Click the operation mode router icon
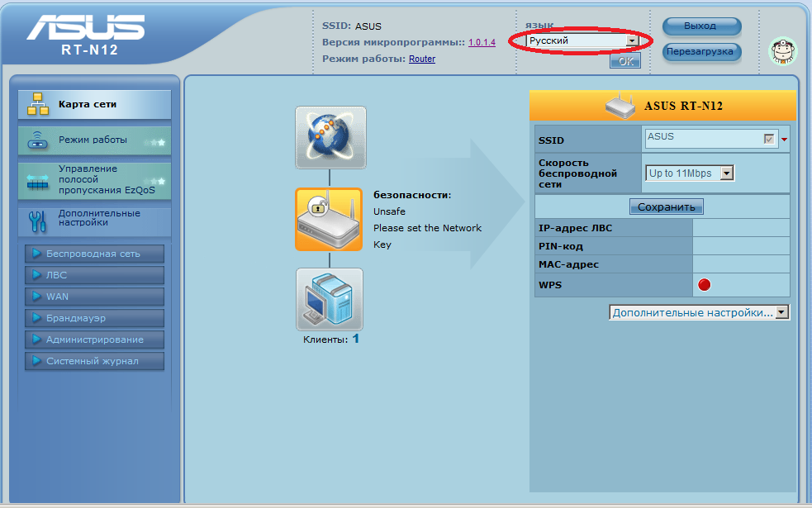The height and width of the screenshot is (508, 812). 37,140
